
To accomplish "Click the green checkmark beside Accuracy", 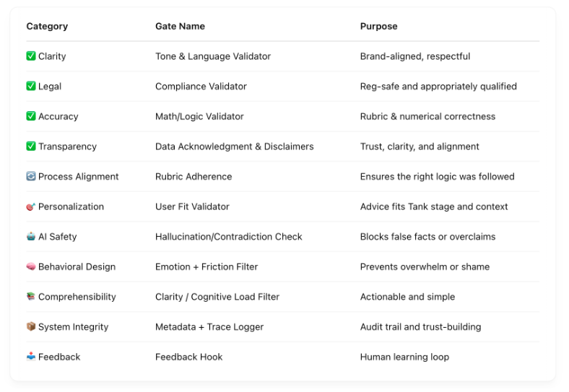I will 31,116.
